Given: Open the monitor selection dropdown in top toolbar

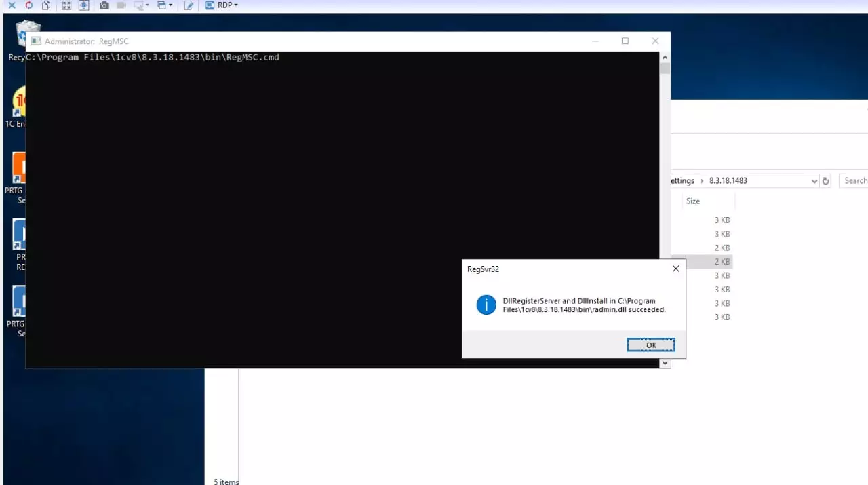Looking at the screenshot, I should click(x=141, y=5).
